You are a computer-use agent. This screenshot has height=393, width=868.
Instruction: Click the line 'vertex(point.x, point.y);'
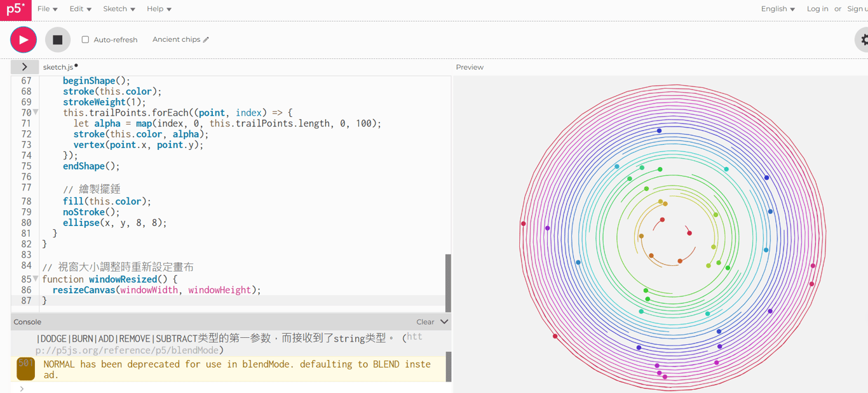coord(139,145)
